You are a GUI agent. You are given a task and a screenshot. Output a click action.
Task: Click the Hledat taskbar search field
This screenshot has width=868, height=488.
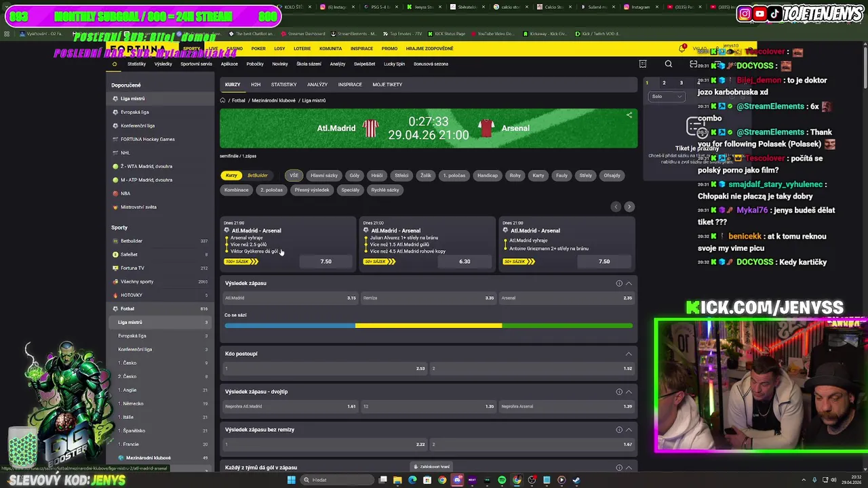click(336, 480)
